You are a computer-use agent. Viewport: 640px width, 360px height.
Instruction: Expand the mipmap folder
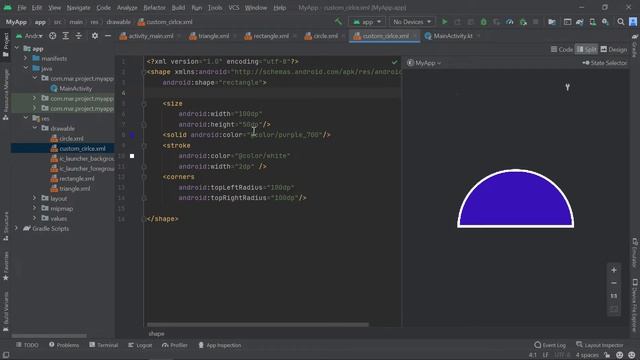click(x=35, y=208)
